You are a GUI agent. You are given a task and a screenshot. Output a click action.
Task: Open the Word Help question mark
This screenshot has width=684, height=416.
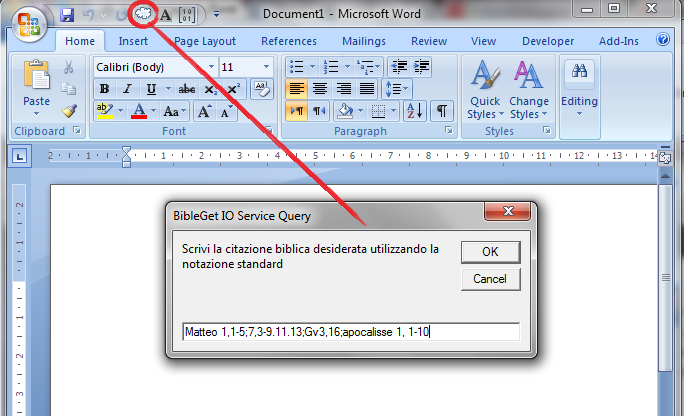663,40
